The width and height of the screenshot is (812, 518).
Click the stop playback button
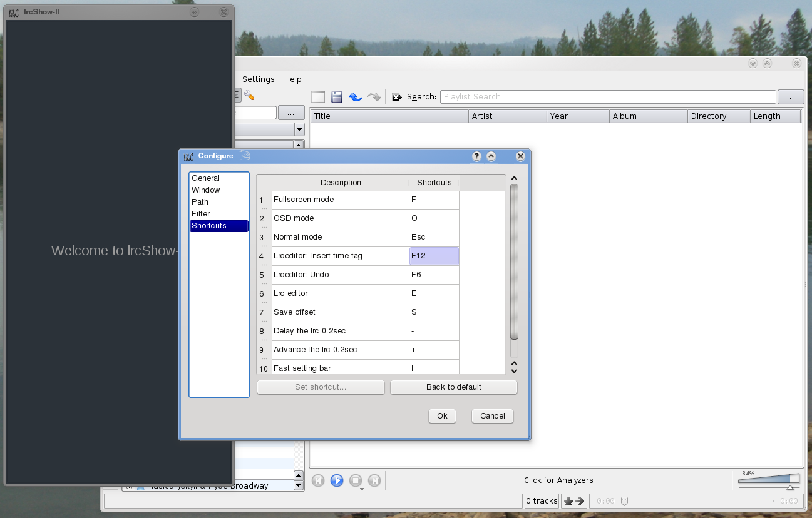(356, 480)
